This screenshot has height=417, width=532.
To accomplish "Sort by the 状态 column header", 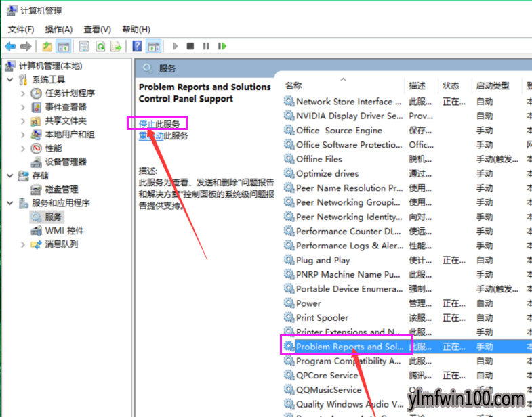I will (x=451, y=86).
